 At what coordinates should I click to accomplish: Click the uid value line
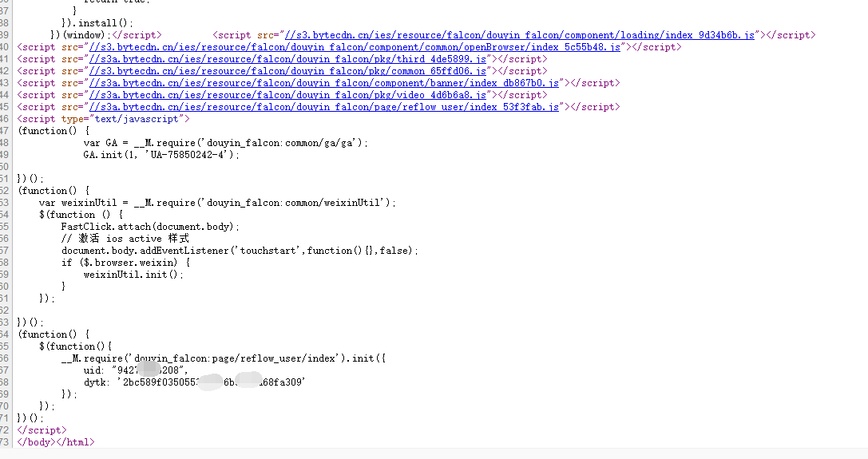click(136, 370)
